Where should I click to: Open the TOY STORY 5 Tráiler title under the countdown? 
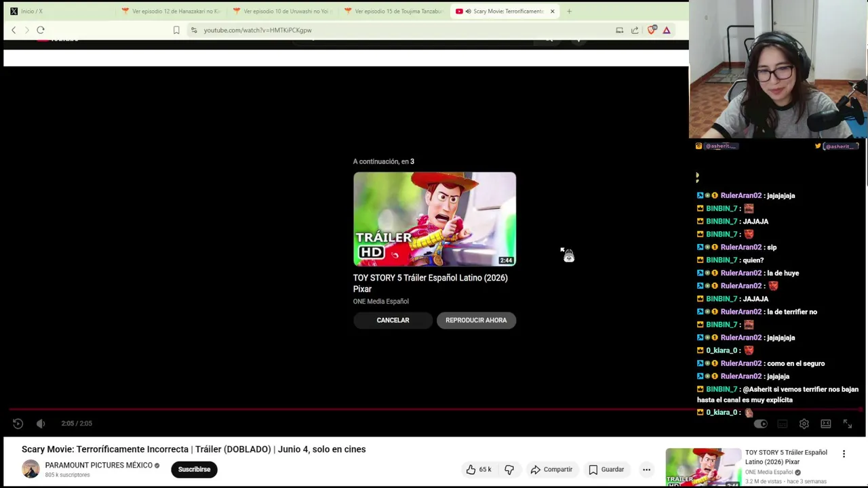(430, 283)
